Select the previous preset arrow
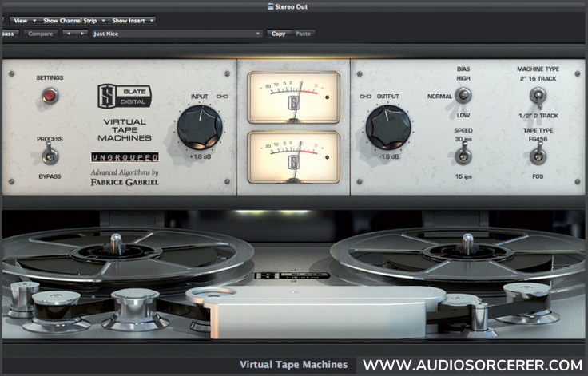Viewport: 588px width, 376px height. point(69,34)
